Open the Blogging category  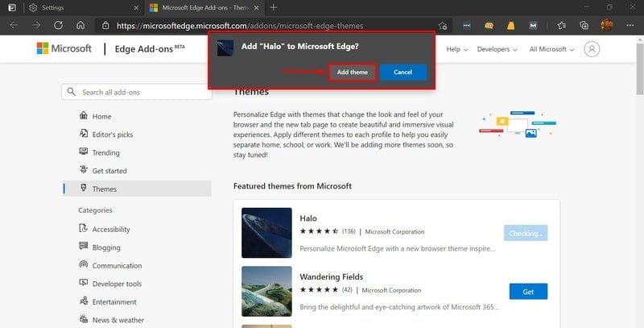[x=100, y=247]
